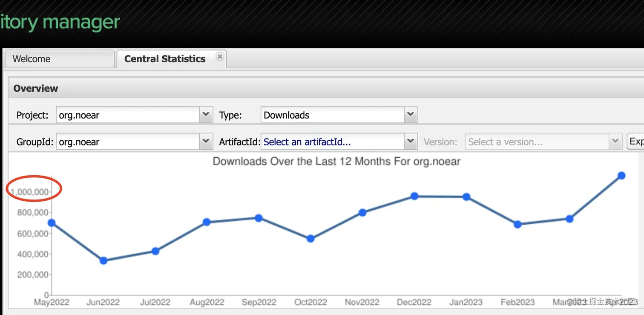Click the Oct2022 x-axis label

point(311,302)
